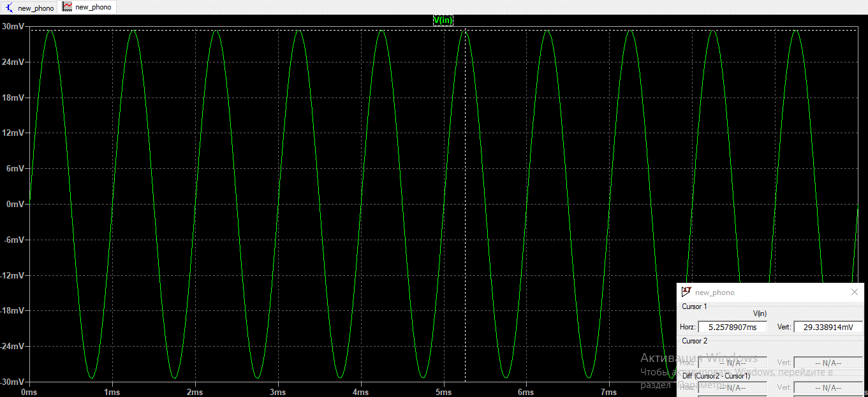Click the 2ms label on time axis
Screen dimensions: 868x397
pyautogui.click(x=195, y=392)
